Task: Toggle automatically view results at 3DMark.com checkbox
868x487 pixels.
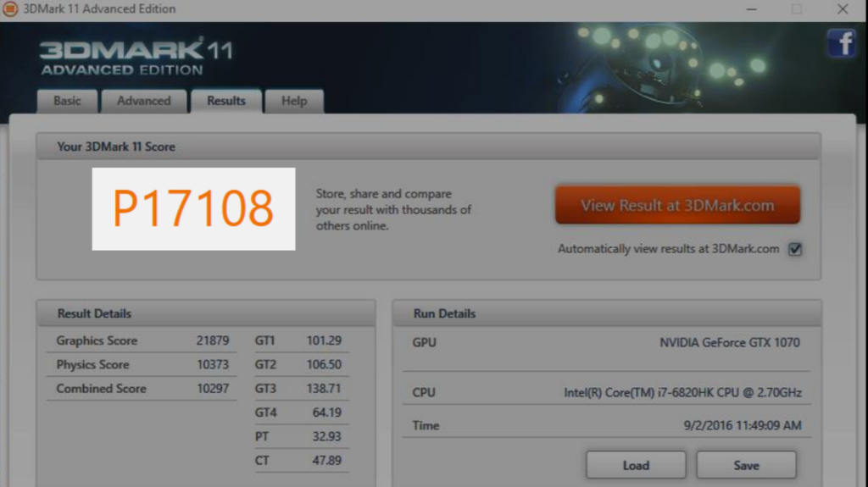Action: [795, 249]
